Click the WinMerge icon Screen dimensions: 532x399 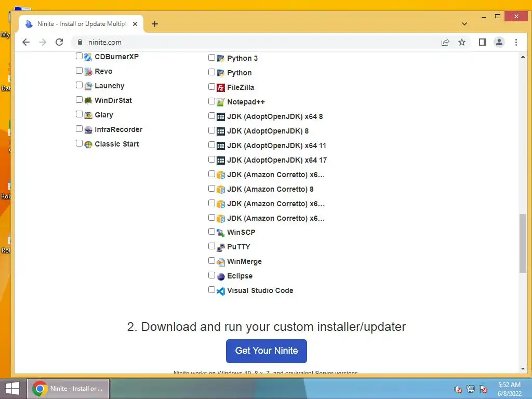(220, 262)
